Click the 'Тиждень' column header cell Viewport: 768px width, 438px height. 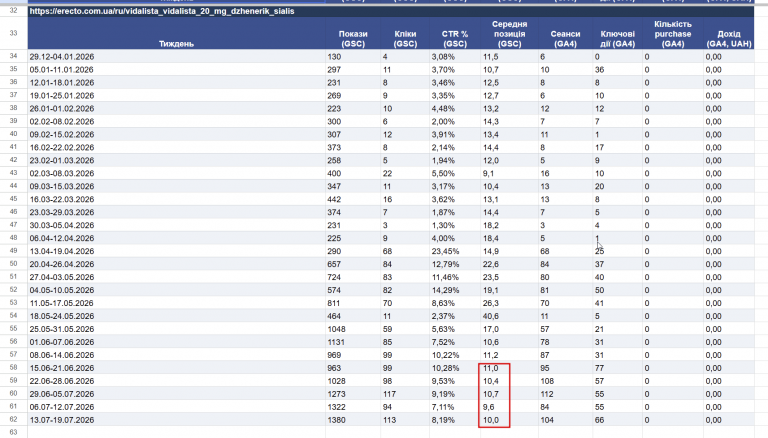click(176, 33)
